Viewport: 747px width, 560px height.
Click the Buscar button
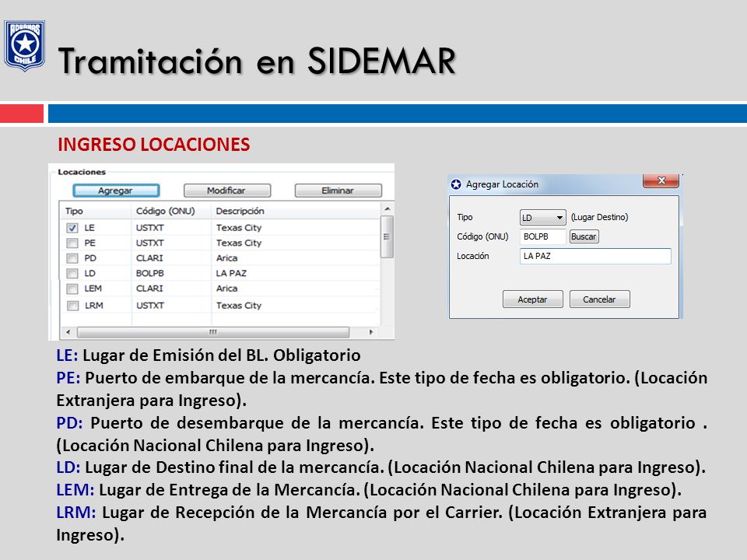coord(584,236)
